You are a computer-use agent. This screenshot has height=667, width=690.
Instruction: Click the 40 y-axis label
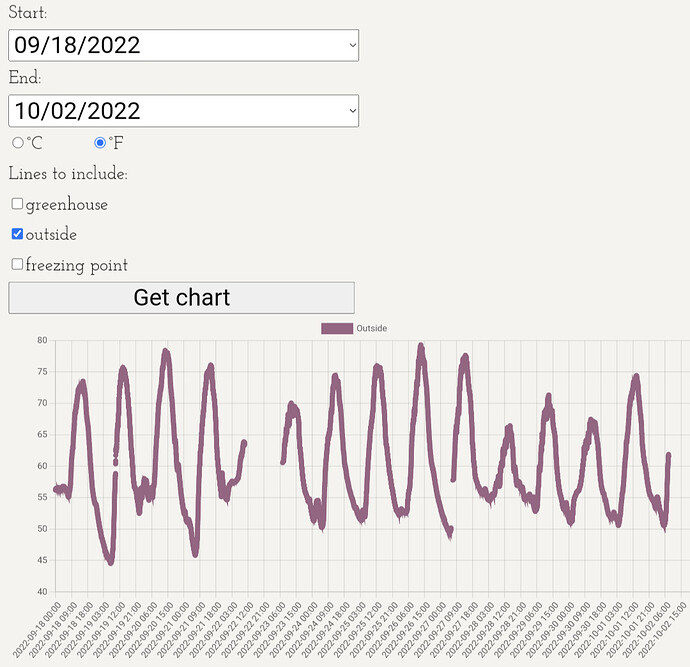pos(42,592)
